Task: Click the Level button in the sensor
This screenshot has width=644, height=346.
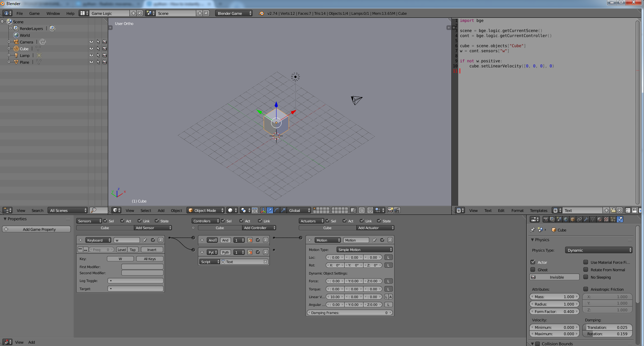Action: click(x=122, y=250)
